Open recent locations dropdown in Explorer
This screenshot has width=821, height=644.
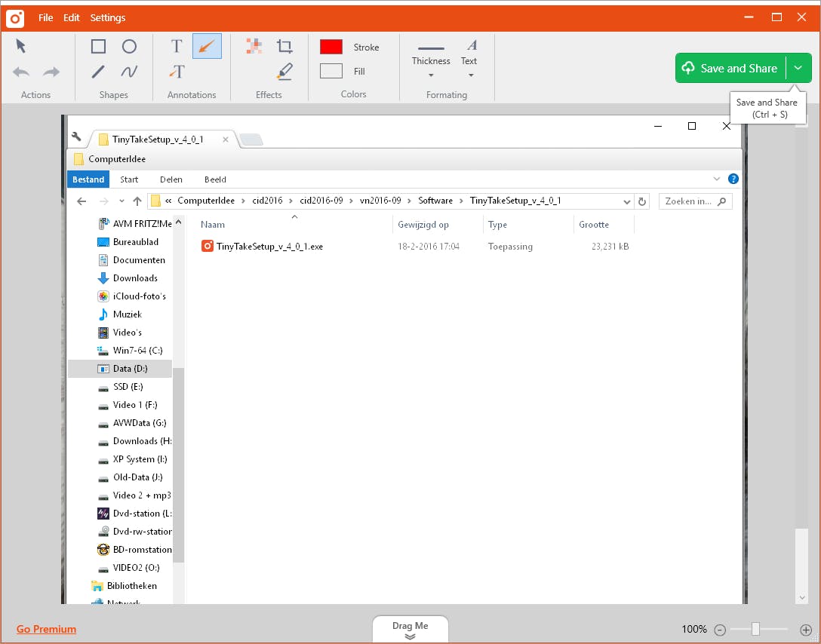coord(121,201)
